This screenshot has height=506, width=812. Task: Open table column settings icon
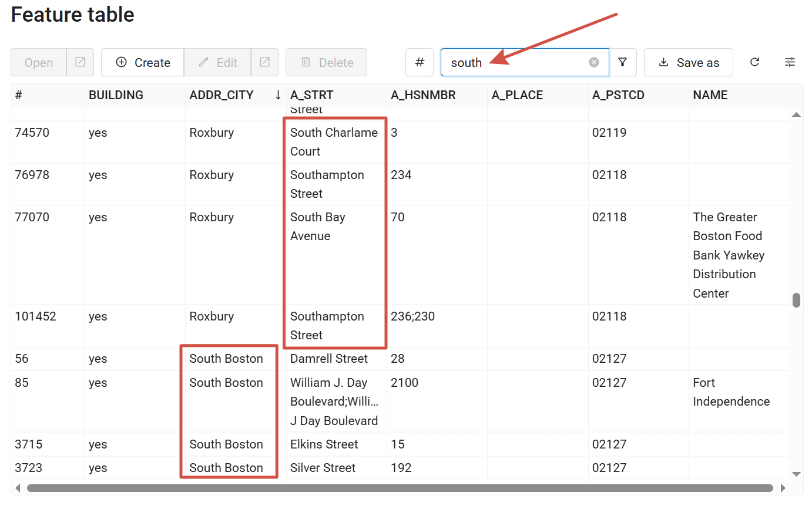(790, 62)
